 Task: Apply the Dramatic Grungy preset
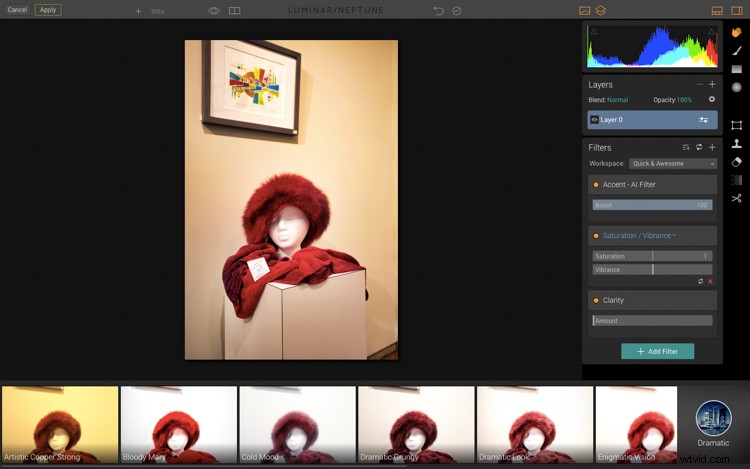(416, 425)
